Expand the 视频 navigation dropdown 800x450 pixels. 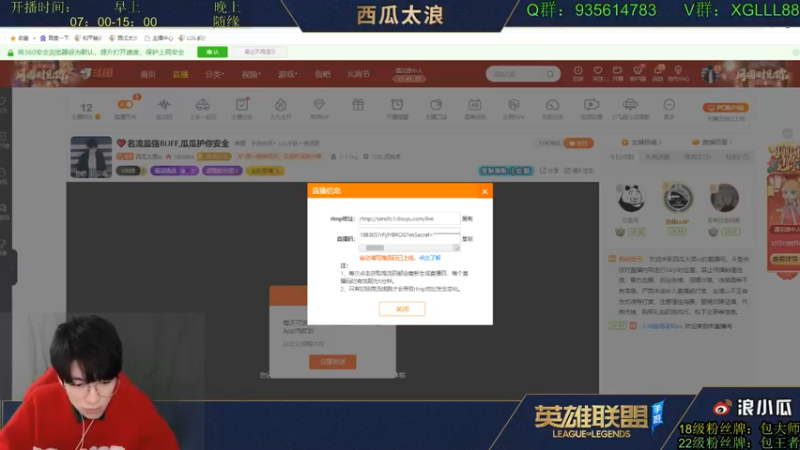coord(251,74)
